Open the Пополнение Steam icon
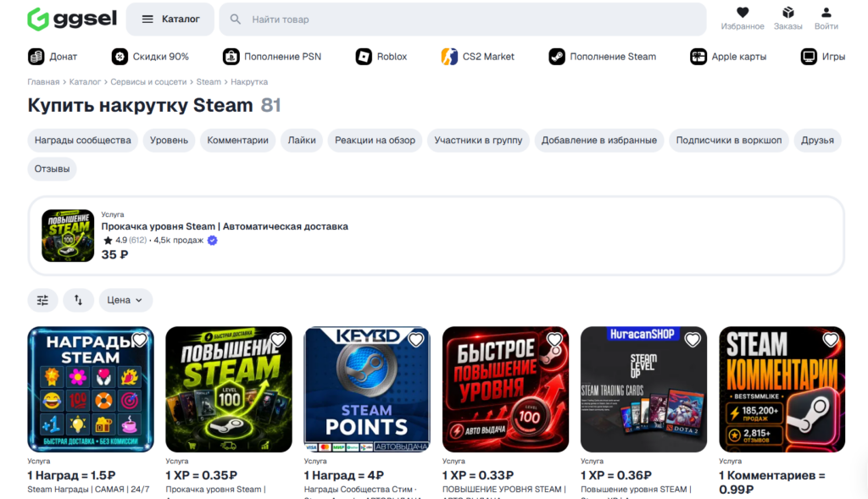This screenshot has width=868, height=499. [557, 57]
